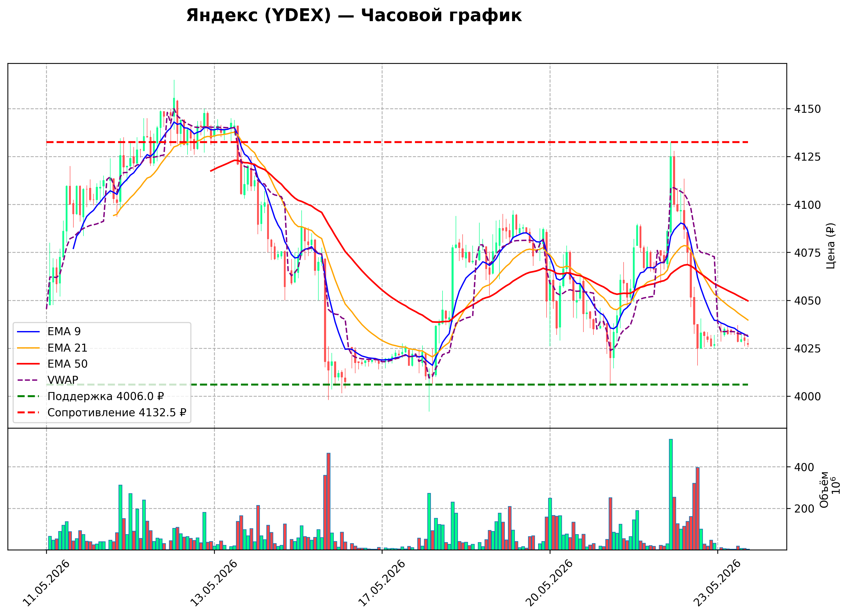Click the price axis label 4125
The height and width of the screenshot is (616, 850).
pos(807,157)
